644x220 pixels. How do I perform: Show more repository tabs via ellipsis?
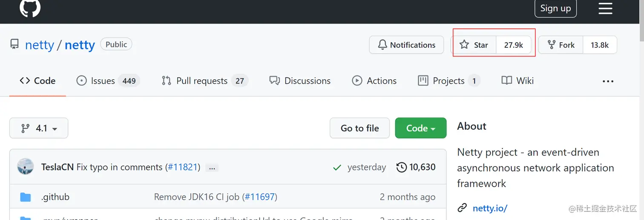[608, 81]
